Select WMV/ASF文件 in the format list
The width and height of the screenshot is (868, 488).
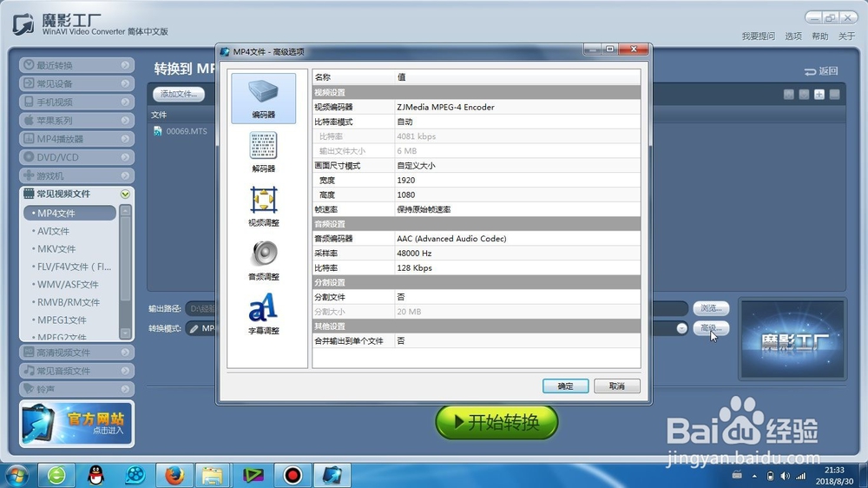point(69,284)
